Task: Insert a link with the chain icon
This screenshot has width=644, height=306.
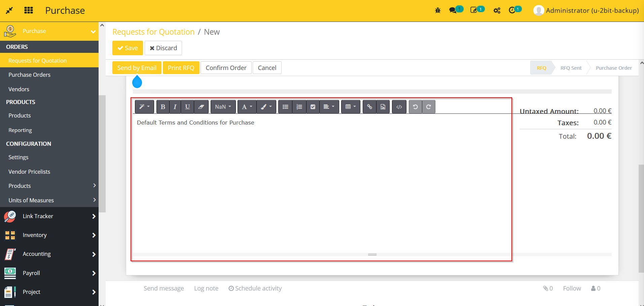Action: click(x=369, y=107)
